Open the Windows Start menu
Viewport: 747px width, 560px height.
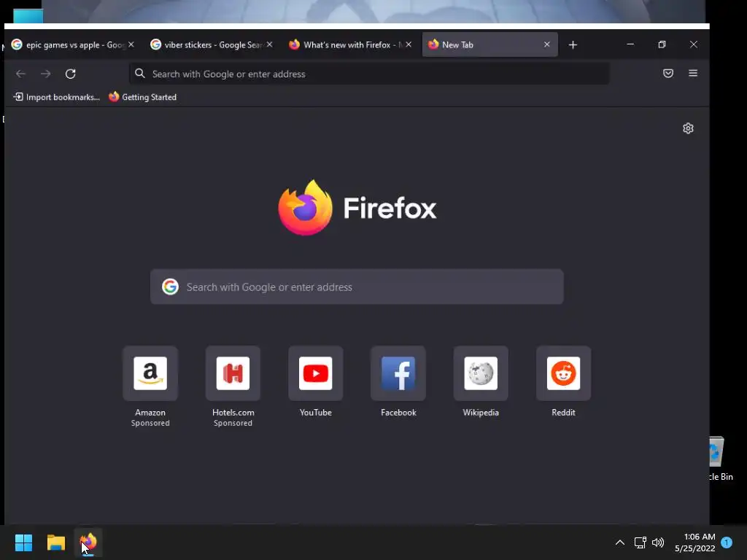coord(23,542)
